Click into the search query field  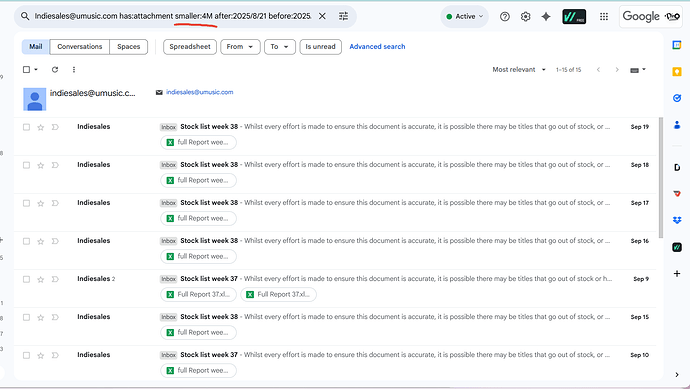[x=173, y=16]
